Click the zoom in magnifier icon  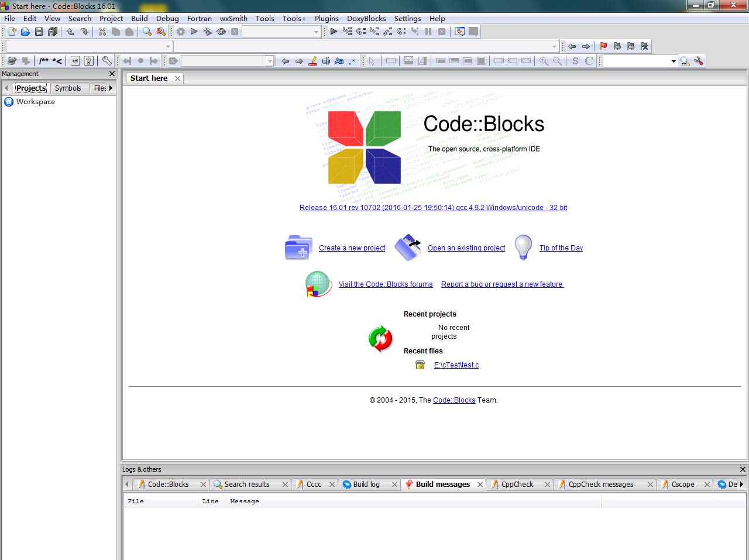point(544,61)
